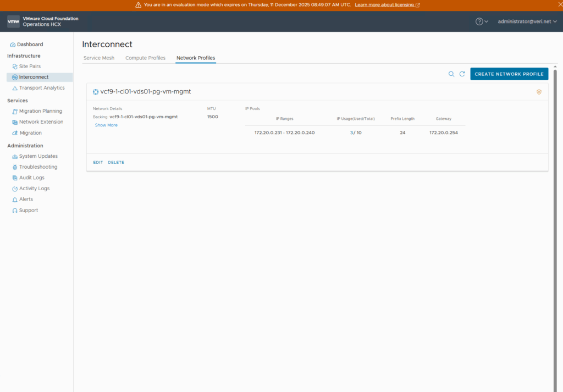Expand the administrator@veri.net user menu

coord(527,21)
